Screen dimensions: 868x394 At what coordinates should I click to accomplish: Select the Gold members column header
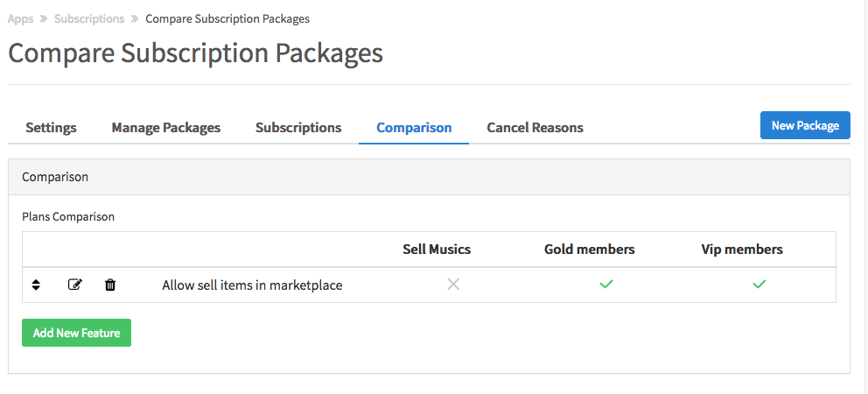[589, 250]
